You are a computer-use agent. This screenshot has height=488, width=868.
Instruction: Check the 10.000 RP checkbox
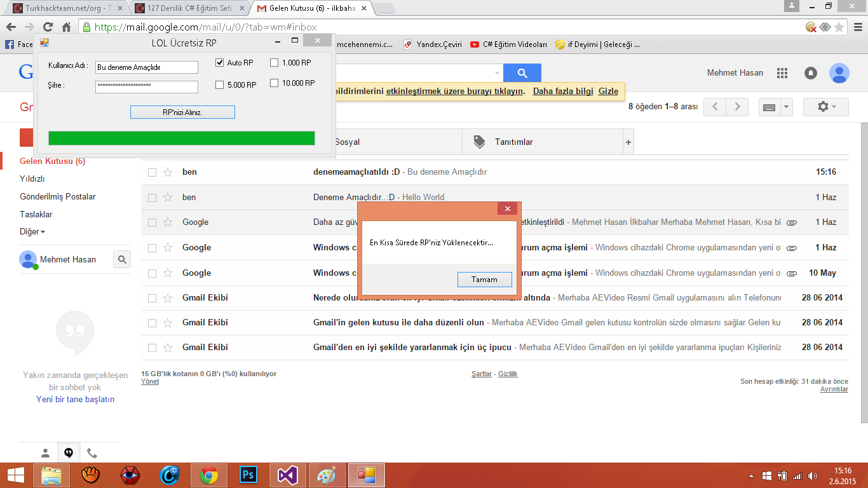pyautogui.click(x=275, y=83)
